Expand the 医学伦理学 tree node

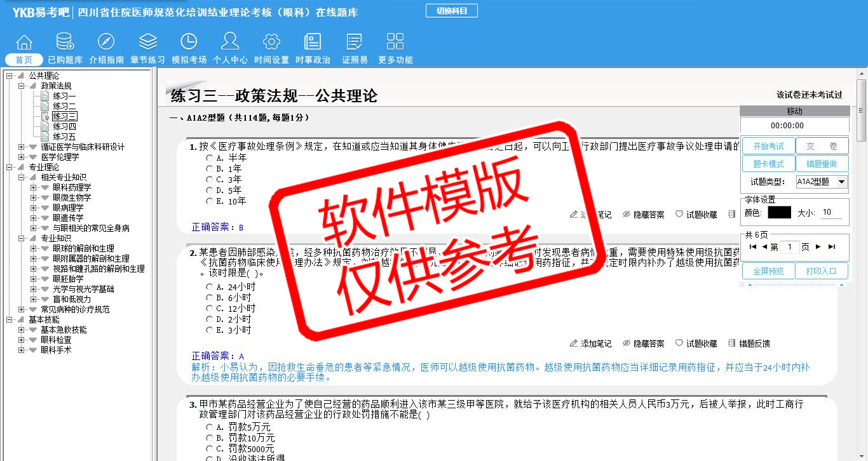click(22, 157)
